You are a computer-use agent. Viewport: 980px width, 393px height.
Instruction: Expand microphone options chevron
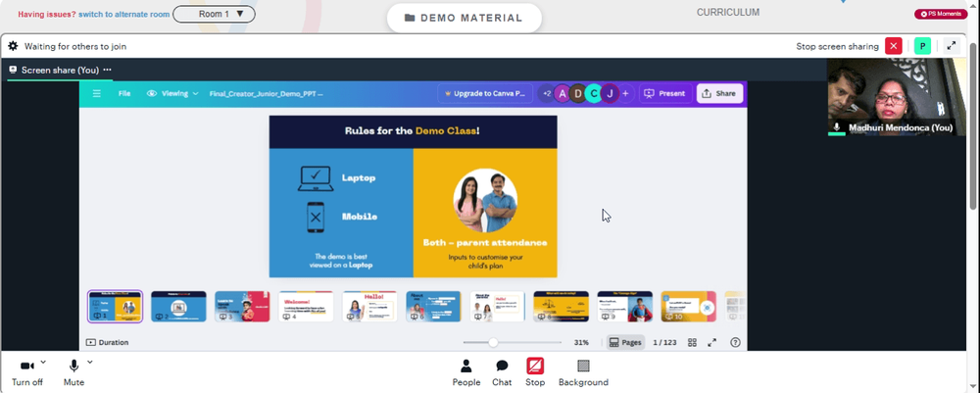click(90, 362)
